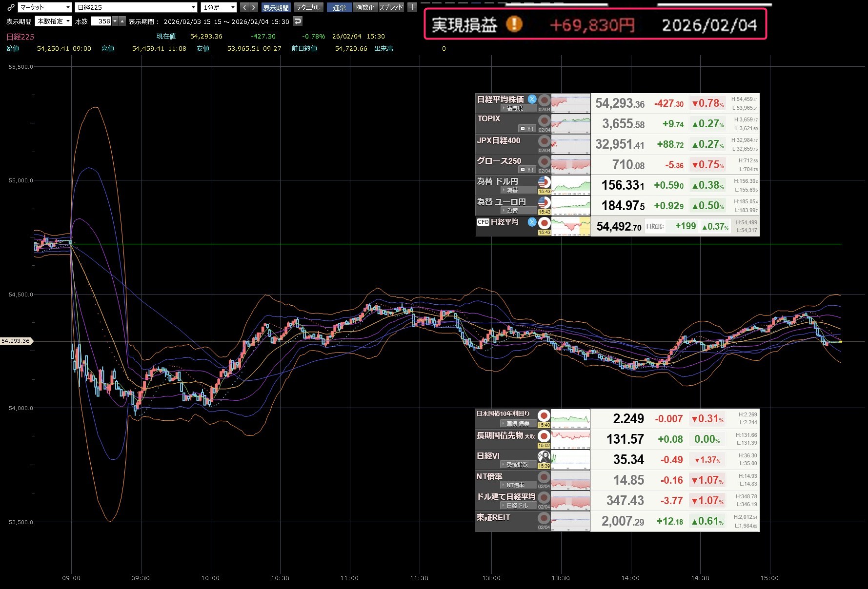Image resolution: width=868 pixels, height=589 pixels.
Task: Click the 恐怖指数 link under 日経VI
Action: pos(517,465)
